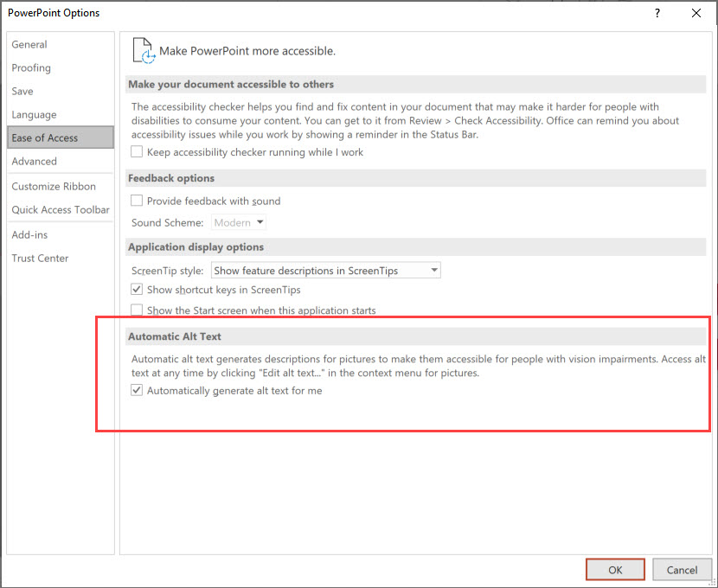Enable Keep accessibility checker running while I work
The width and height of the screenshot is (718, 588).
(x=137, y=151)
